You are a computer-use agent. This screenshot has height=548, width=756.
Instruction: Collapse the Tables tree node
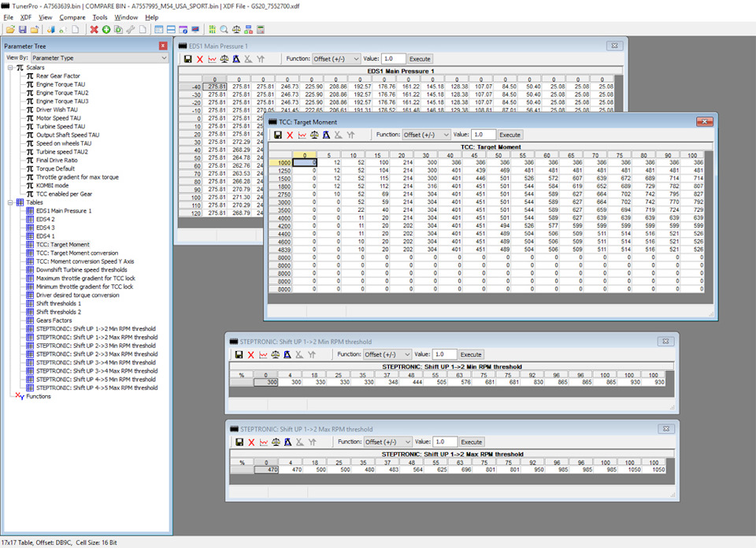(x=10, y=202)
